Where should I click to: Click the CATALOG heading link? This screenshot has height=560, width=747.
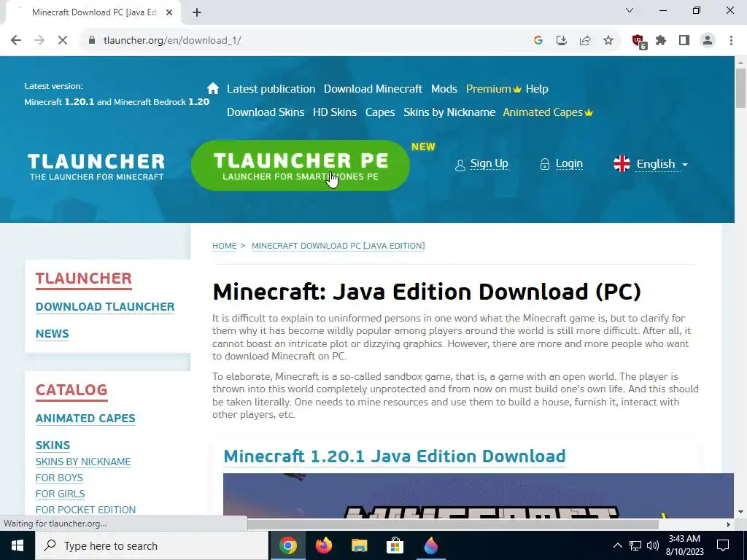tap(71, 391)
